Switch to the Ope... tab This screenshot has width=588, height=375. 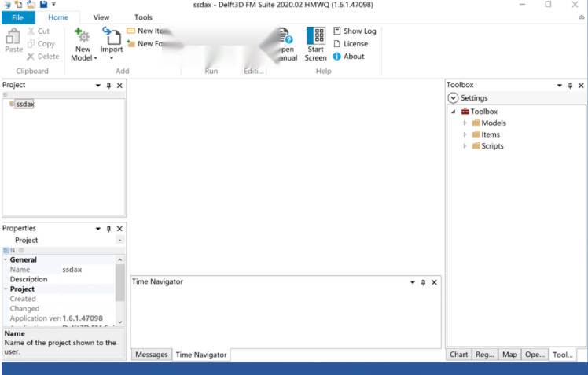pos(535,355)
